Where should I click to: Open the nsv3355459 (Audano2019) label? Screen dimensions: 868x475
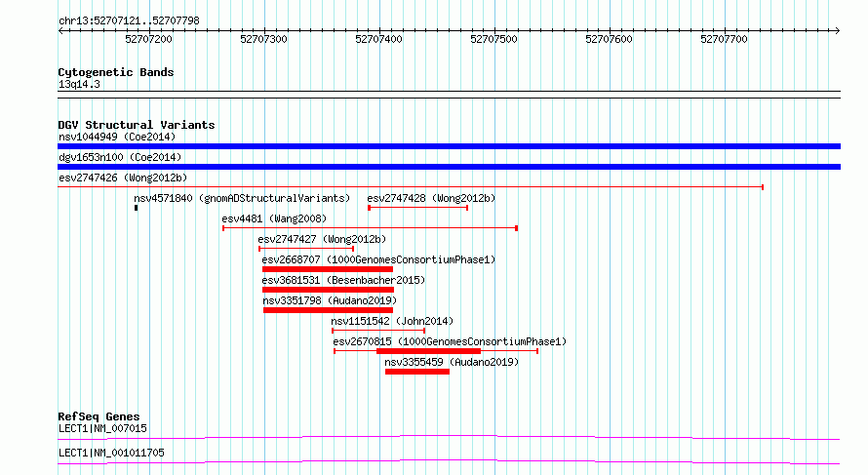[x=452, y=362]
